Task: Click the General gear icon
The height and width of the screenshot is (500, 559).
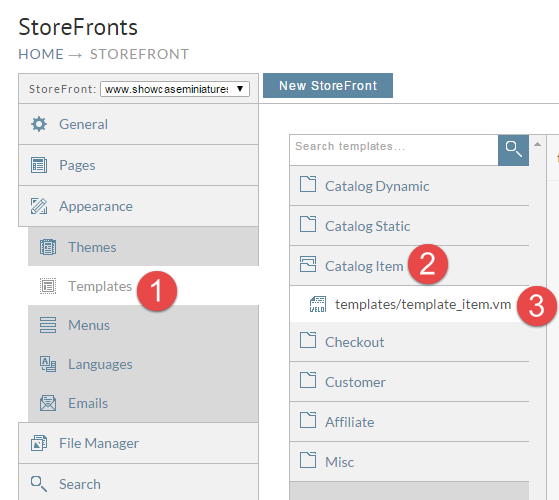Action: pyautogui.click(x=39, y=124)
